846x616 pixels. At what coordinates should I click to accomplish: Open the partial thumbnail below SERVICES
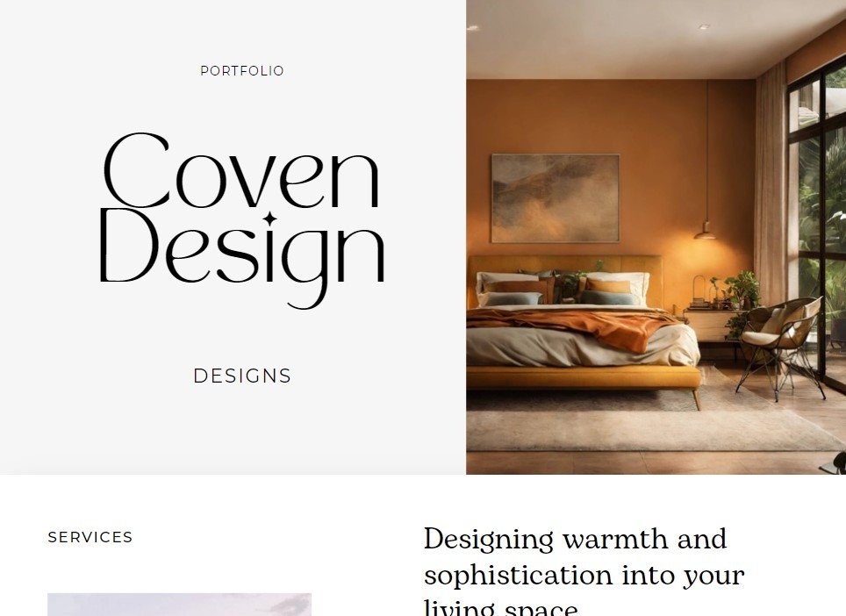[x=179, y=605]
